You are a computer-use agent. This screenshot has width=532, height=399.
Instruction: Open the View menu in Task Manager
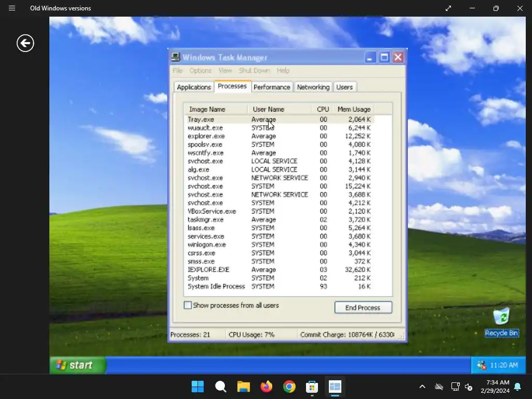pyautogui.click(x=225, y=71)
